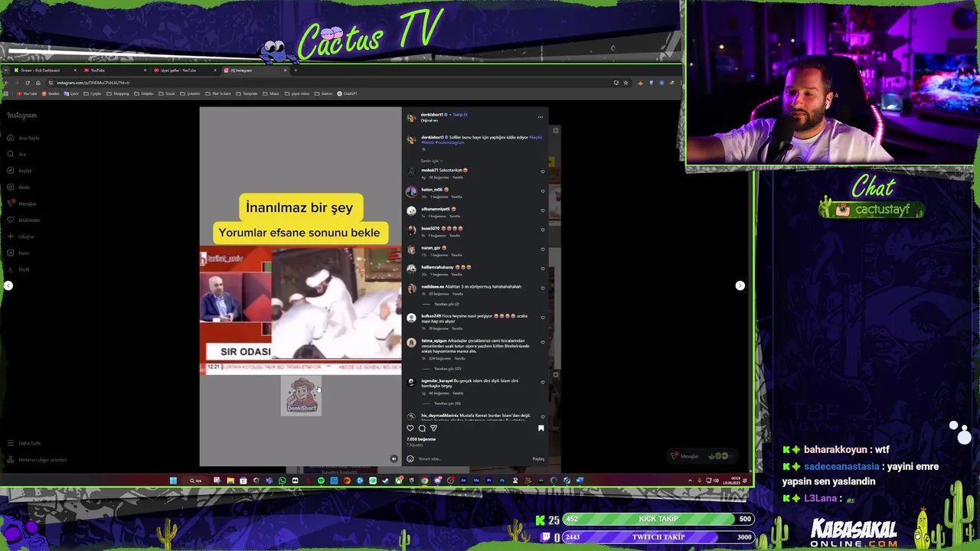
Task: Expand replies under fatma_eyigun comment
Action: click(446, 368)
